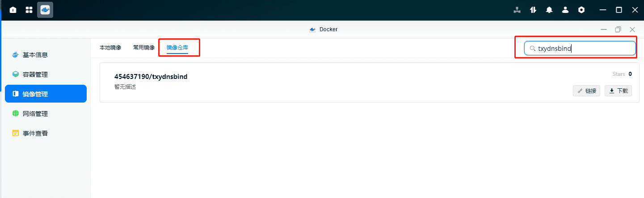
Task: Click the Stars 0 label
Action: (622, 74)
